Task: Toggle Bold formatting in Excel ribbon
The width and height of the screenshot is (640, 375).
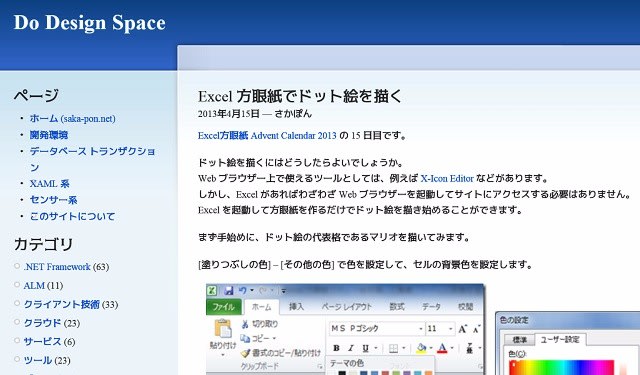Action: pos(336,348)
